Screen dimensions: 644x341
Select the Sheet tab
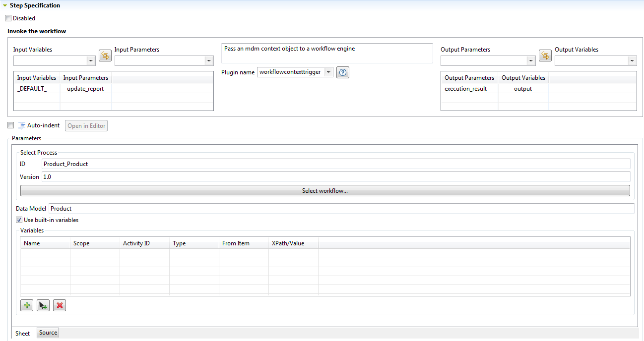[23, 334]
